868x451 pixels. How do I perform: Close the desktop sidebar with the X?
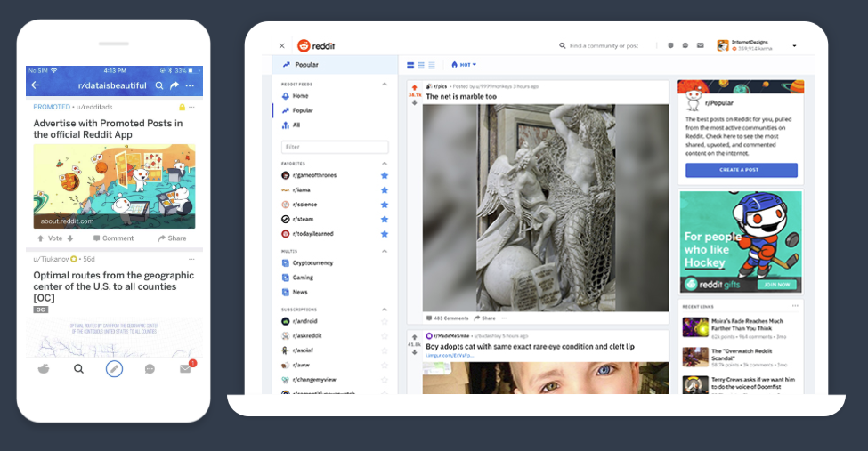click(282, 46)
